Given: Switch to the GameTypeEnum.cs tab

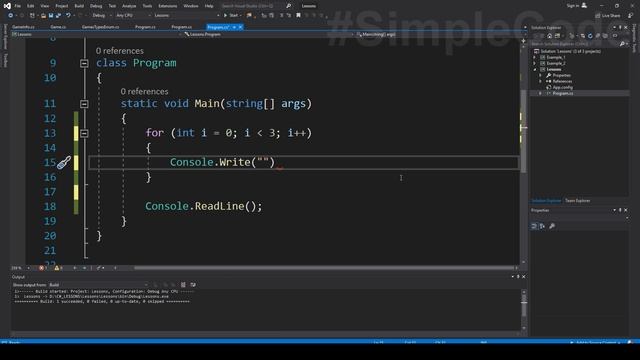Looking at the screenshot, I should pyautogui.click(x=100, y=27).
